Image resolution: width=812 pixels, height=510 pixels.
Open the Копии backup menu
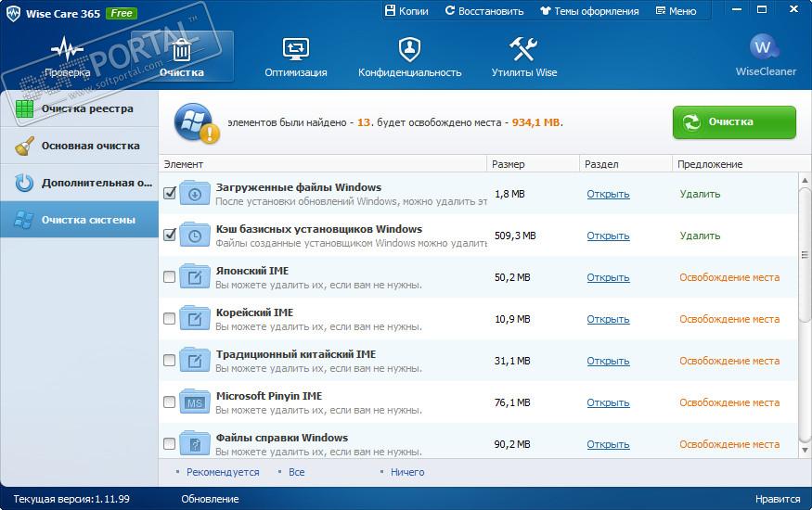(x=406, y=11)
